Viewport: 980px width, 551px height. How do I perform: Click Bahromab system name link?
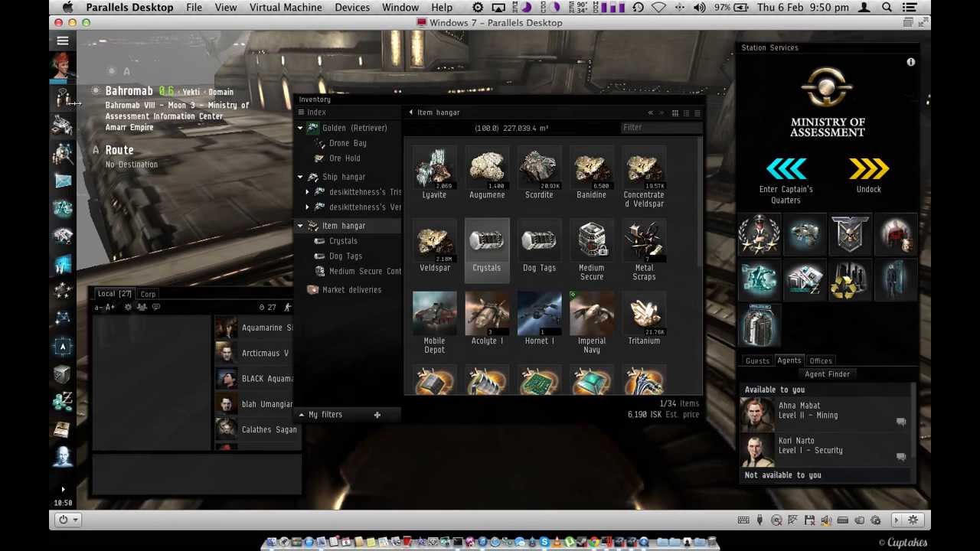click(129, 91)
